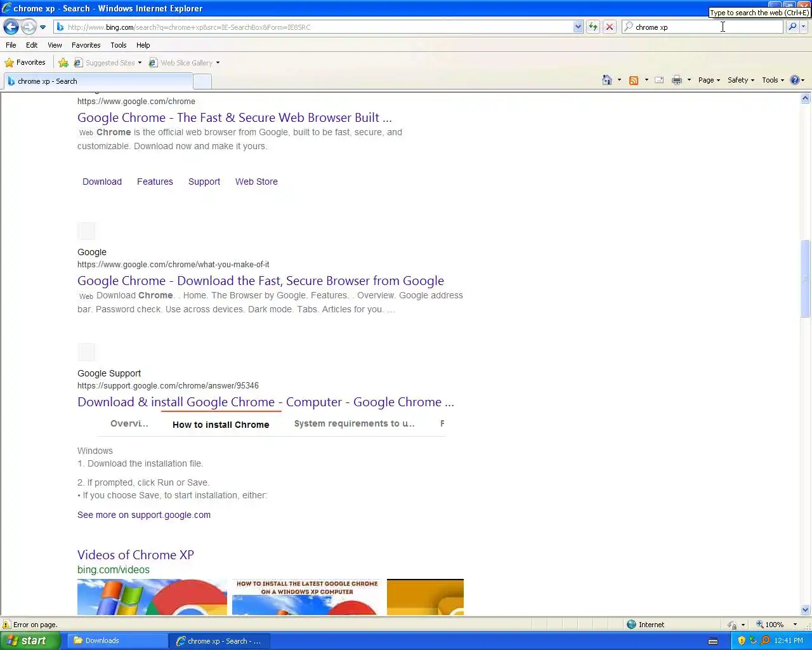812x650 pixels.
Task: Open the orange video thumbnail
Action: [425, 597]
